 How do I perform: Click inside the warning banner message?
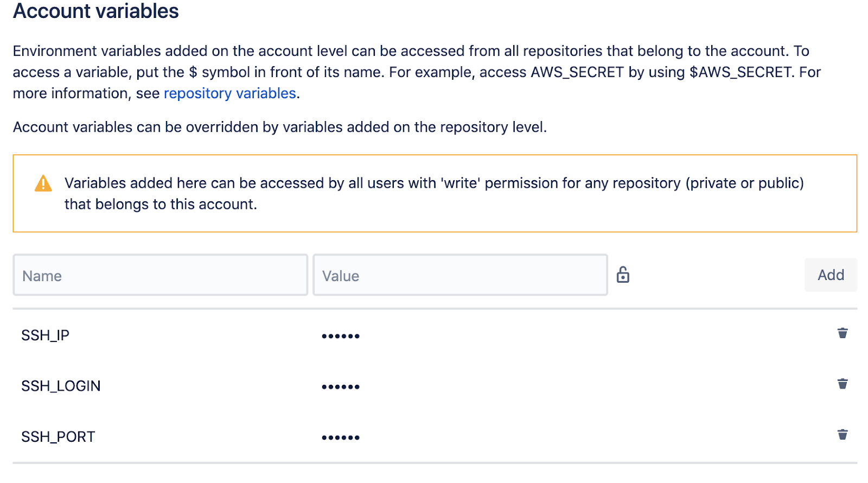[x=380, y=193]
